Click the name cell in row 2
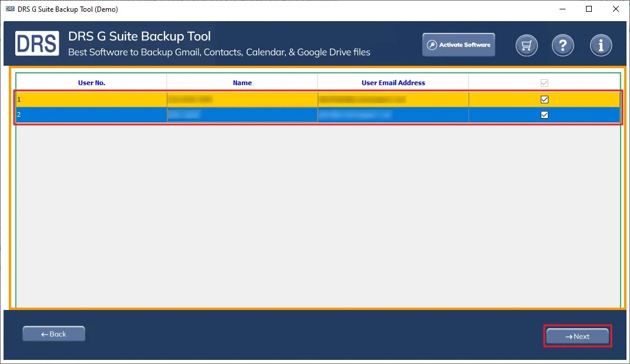The image size is (630, 364). pos(242,114)
